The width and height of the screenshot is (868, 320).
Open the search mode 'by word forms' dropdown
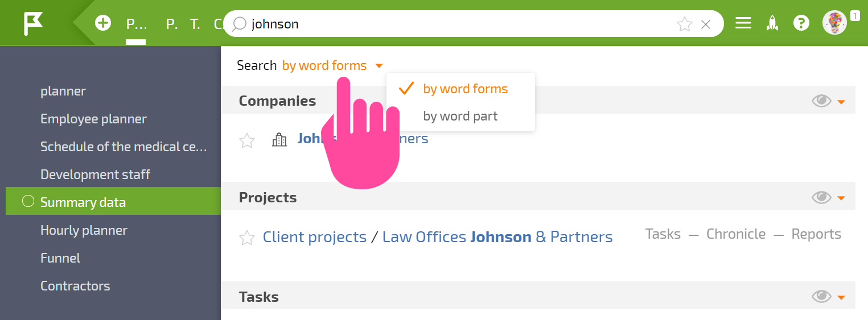coord(332,65)
